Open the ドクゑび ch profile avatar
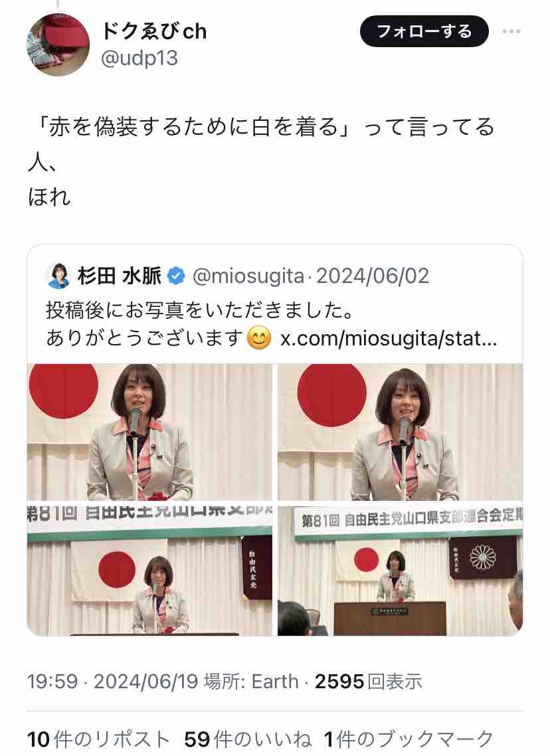This screenshot has width=550, height=756. click(58, 45)
